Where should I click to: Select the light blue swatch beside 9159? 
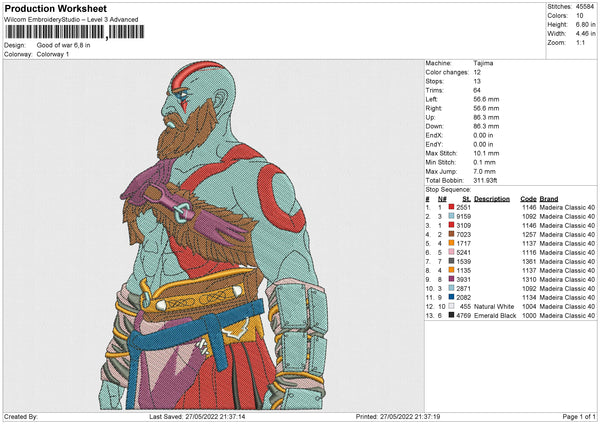(x=452, y=216)
